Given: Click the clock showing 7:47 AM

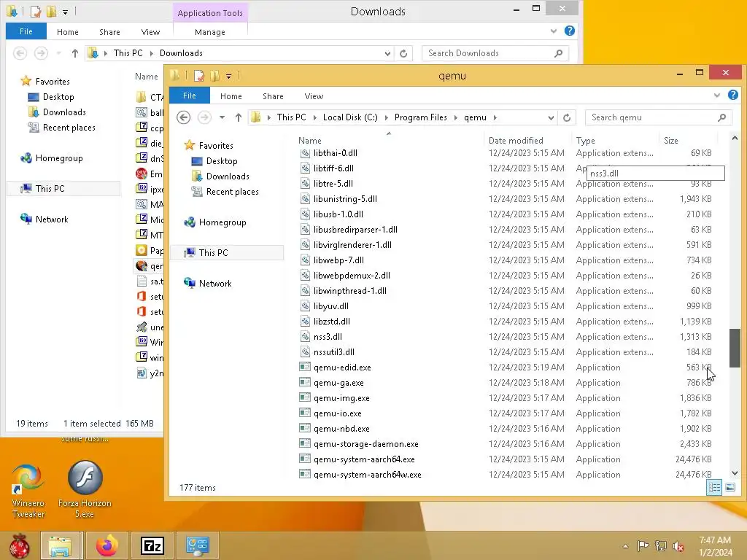Looking at the screenshot, I should coord(715,540).
